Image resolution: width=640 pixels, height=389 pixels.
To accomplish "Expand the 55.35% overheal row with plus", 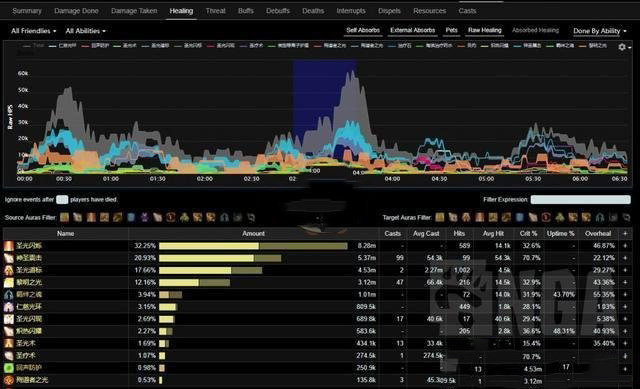I will [x=625, y=295].
